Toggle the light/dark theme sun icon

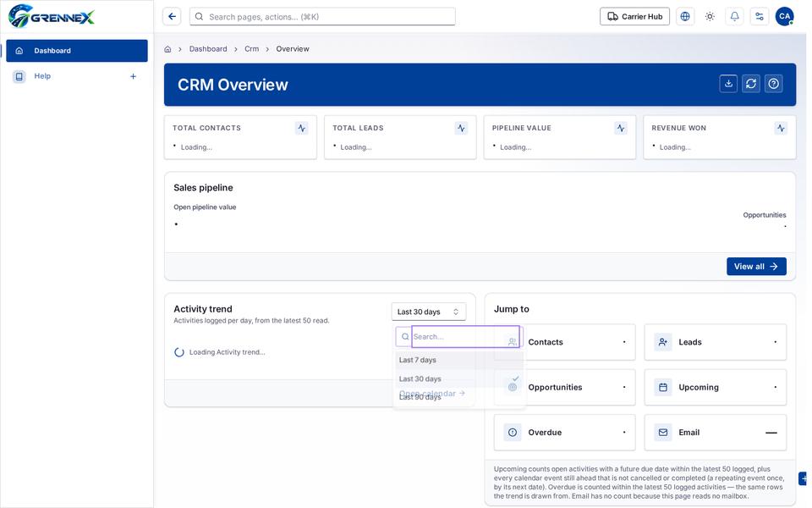[x=710, y=17]
